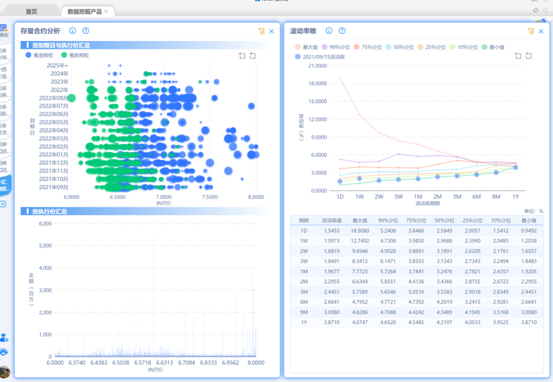This screenshot has height=382, width=553.
Task: Toggle the 90%分位 legend series
Action: [x=335, y=47]
